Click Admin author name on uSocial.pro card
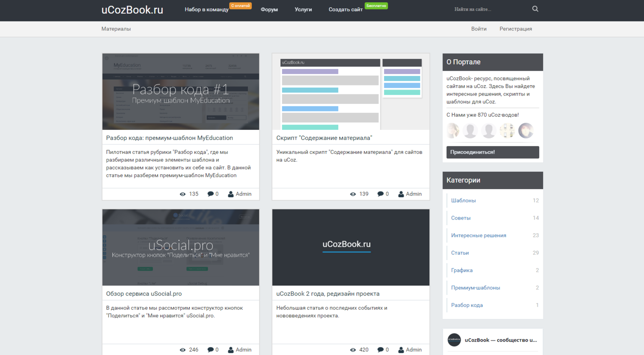644x355 pixels. (243, 350)
